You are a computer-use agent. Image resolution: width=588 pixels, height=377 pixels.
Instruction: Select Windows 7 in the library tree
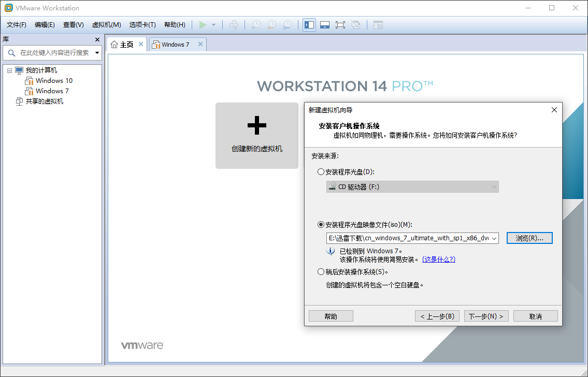click(x=52, y=91)
